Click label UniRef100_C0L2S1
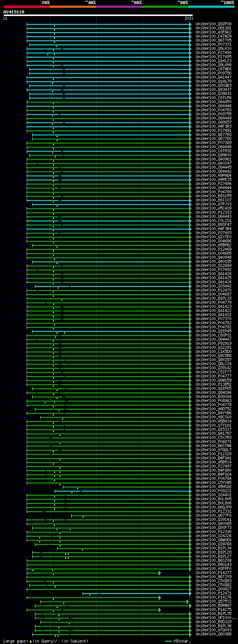Screen dimensions: 238x644 (213, 220)
